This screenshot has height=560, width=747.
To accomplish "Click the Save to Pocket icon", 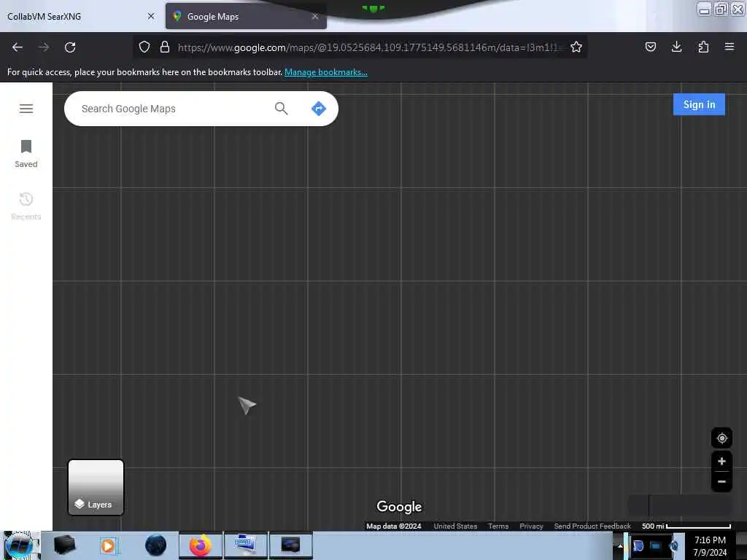I will pos(650,47).
